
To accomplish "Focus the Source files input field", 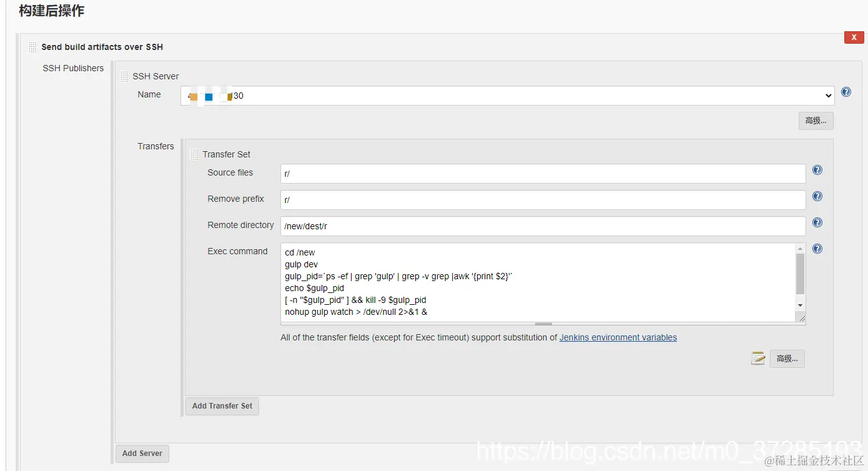I will pos(543,174).
